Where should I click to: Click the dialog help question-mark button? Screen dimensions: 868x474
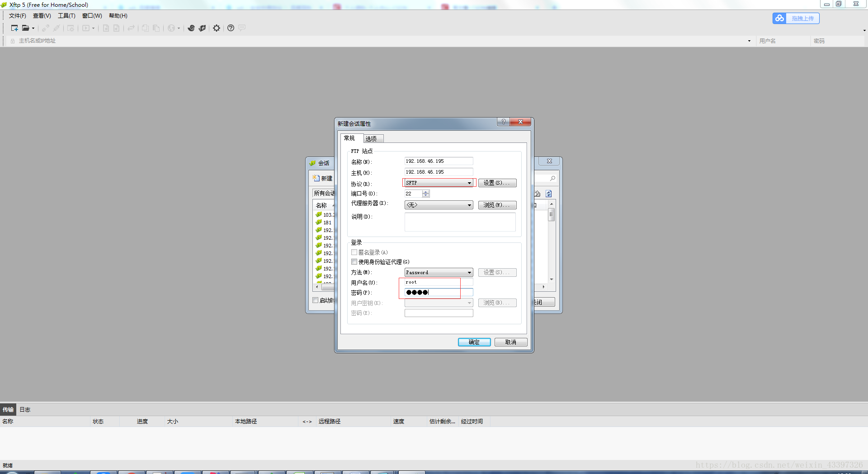tap(503, 122)
